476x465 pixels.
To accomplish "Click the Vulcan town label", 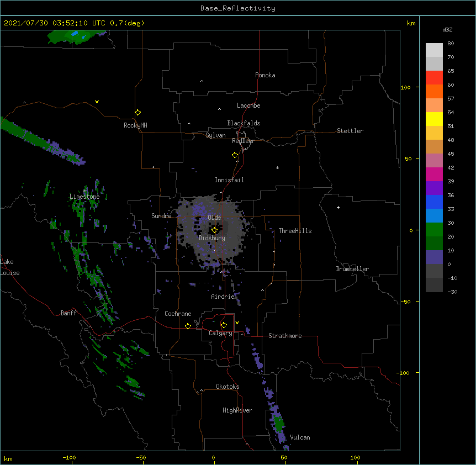I will point(300,437).
